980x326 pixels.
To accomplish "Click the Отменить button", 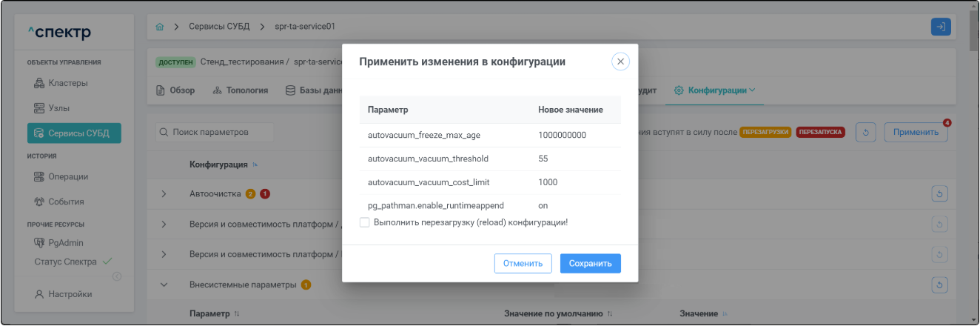I will click(523, 264).
